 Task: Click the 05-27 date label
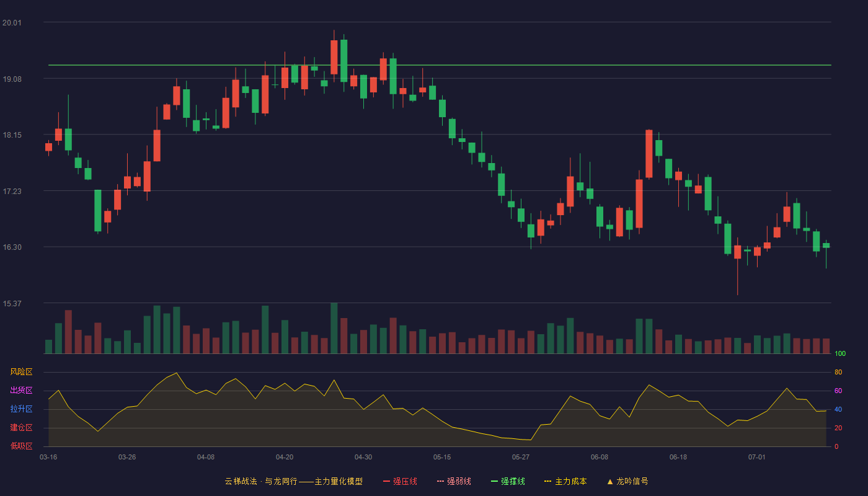521,457
